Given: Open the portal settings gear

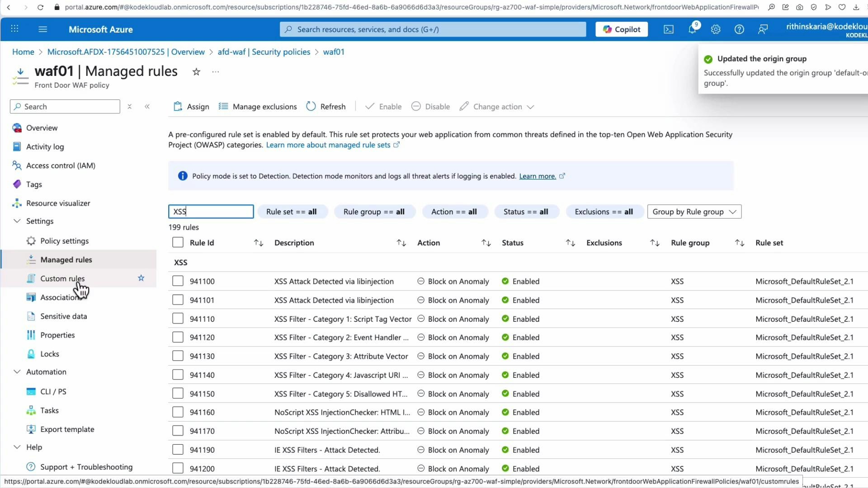Looking at the screenshot, I should pos(715,29).
